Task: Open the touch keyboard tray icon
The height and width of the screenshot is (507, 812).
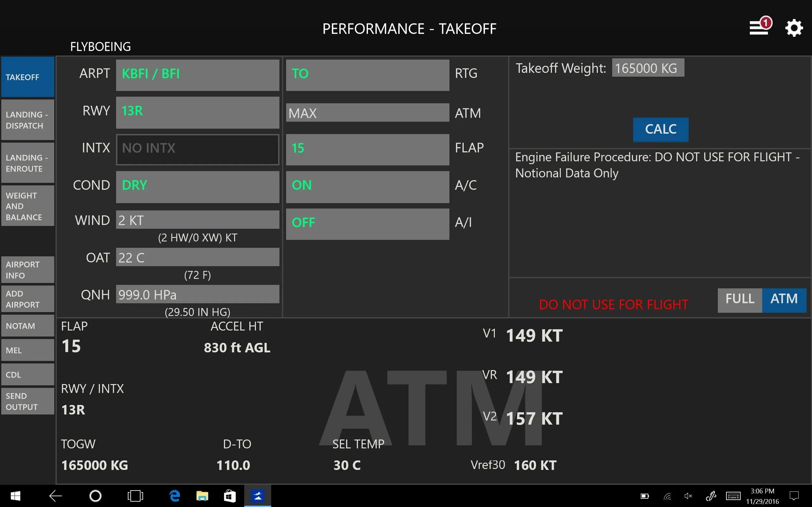Action: [733, 496]
